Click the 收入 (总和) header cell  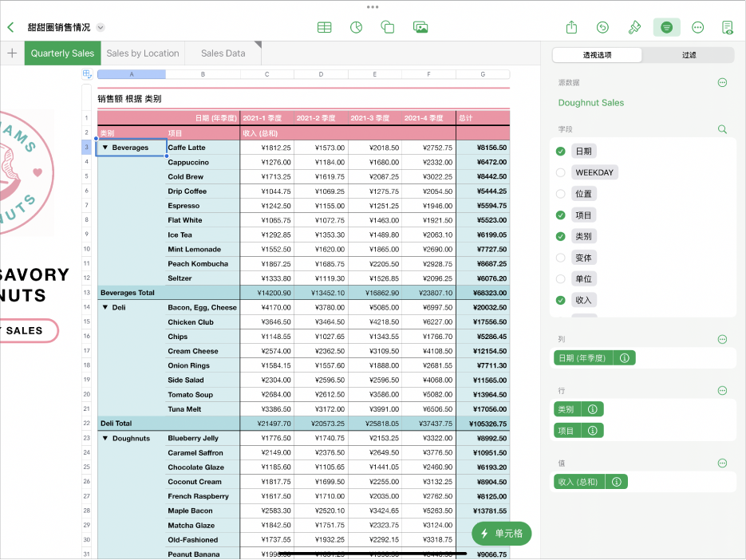click(260, 133)
